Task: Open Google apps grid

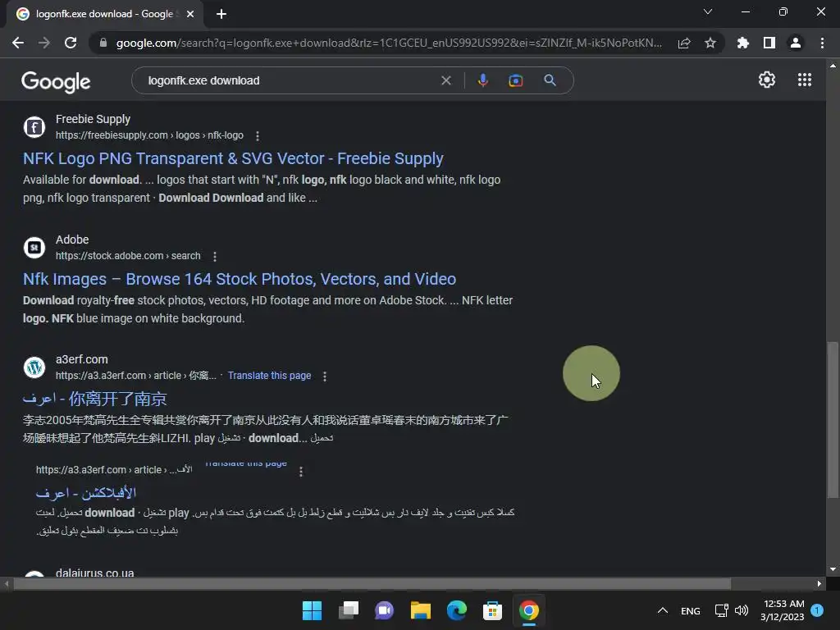Action: click(805, 80)
